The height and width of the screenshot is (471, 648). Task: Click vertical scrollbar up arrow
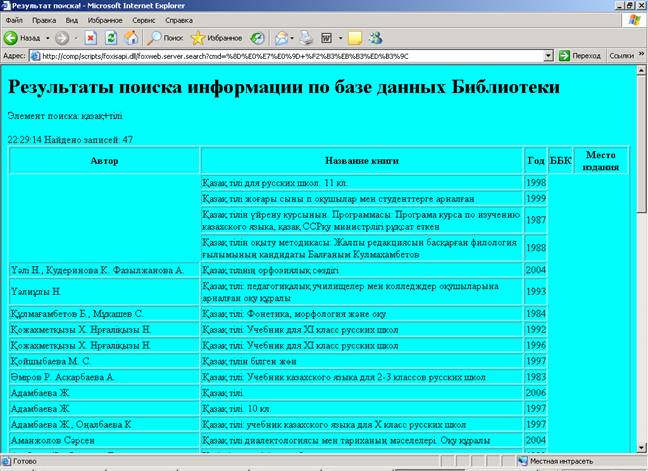click(641, 71)
